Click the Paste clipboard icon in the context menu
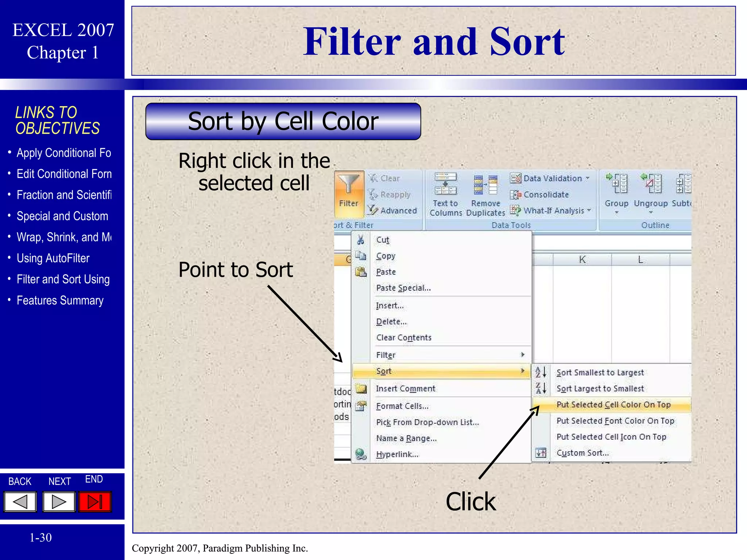The image size is (747, 560). (361, 272)
